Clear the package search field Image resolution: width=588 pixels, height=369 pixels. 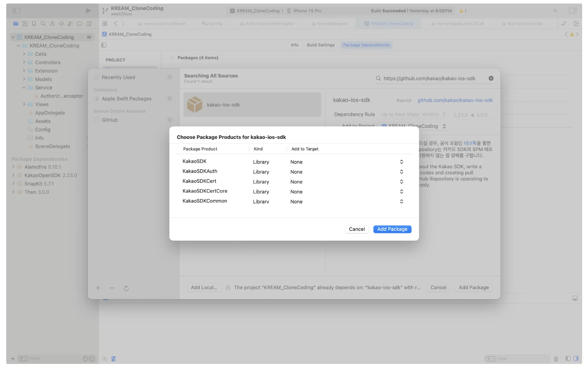click(491, 78)
